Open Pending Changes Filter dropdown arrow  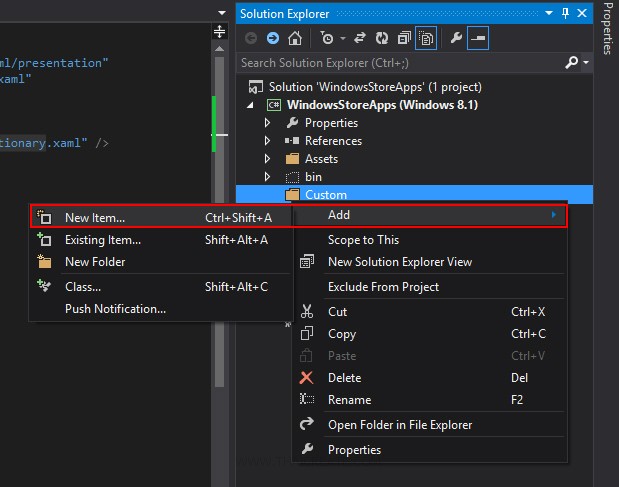point(343,39)
